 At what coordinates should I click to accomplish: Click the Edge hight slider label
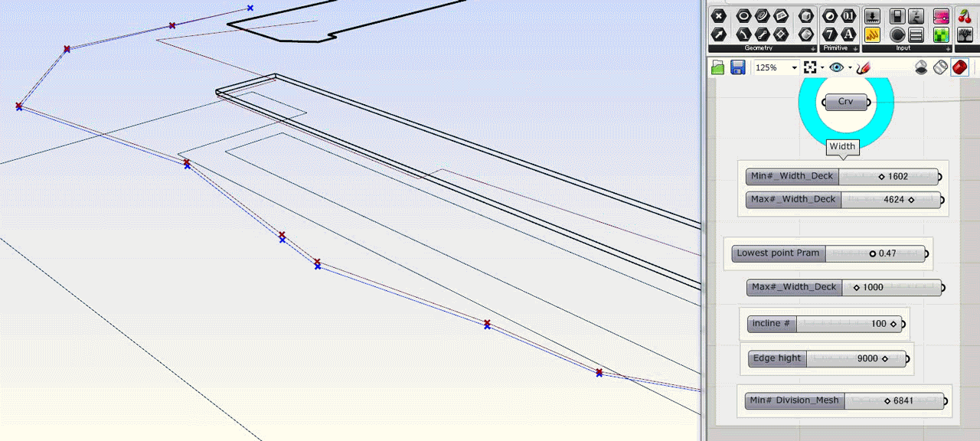(x=777, y=358)
